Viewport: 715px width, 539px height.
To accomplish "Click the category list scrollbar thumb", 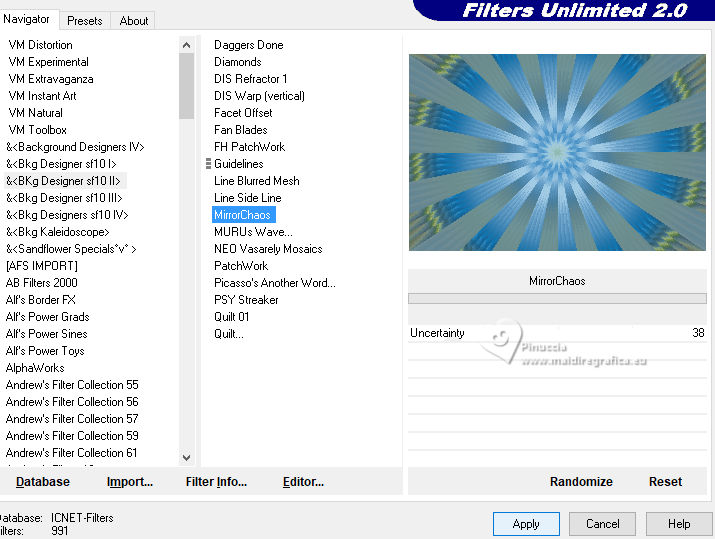I will click(186, 86).
